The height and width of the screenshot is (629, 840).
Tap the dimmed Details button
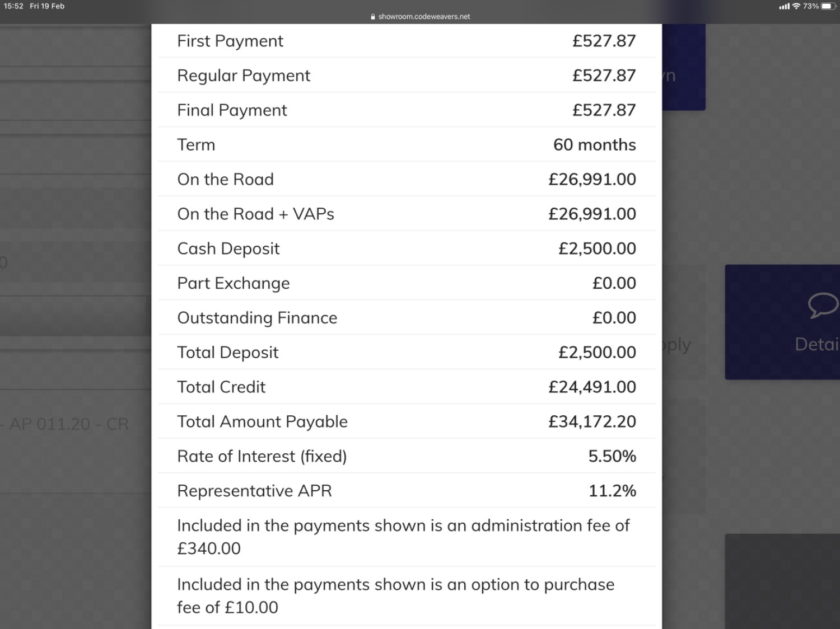pos(782,322)
